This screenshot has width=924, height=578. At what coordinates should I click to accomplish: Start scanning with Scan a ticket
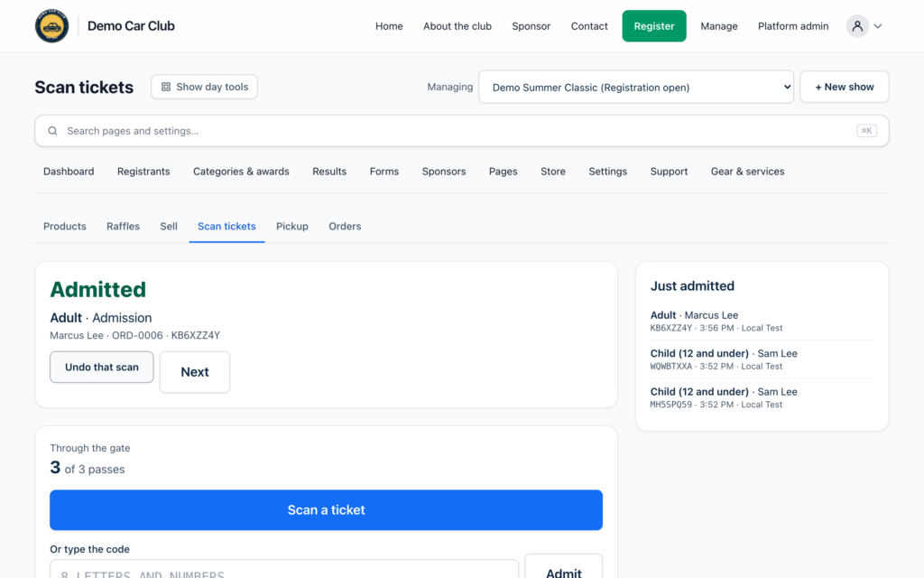(x=326, y=510)
